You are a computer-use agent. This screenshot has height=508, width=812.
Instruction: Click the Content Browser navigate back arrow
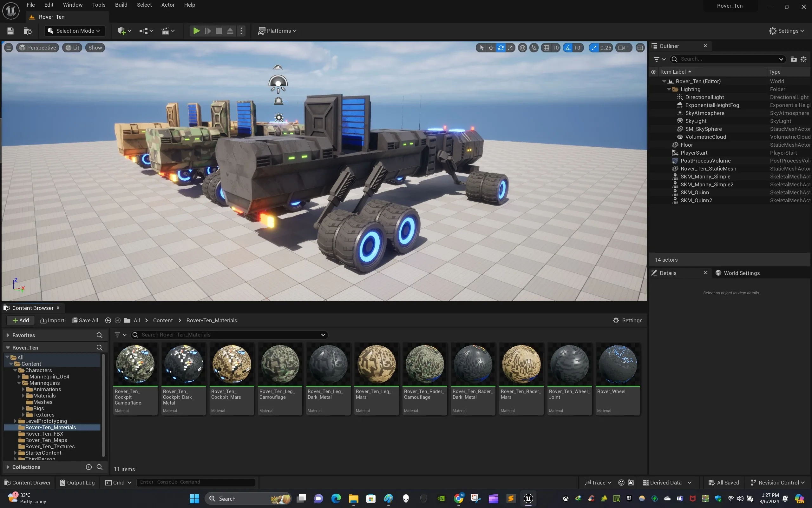[108, 320]
